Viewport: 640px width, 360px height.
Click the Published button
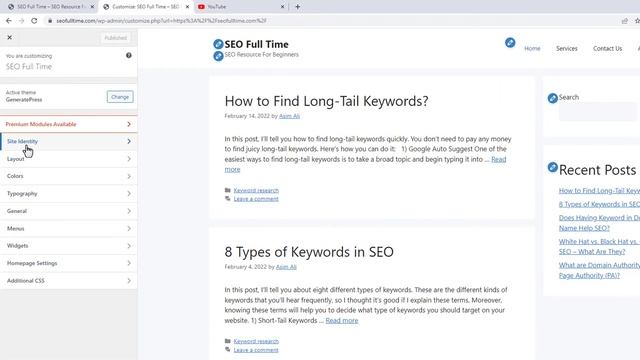116,38
